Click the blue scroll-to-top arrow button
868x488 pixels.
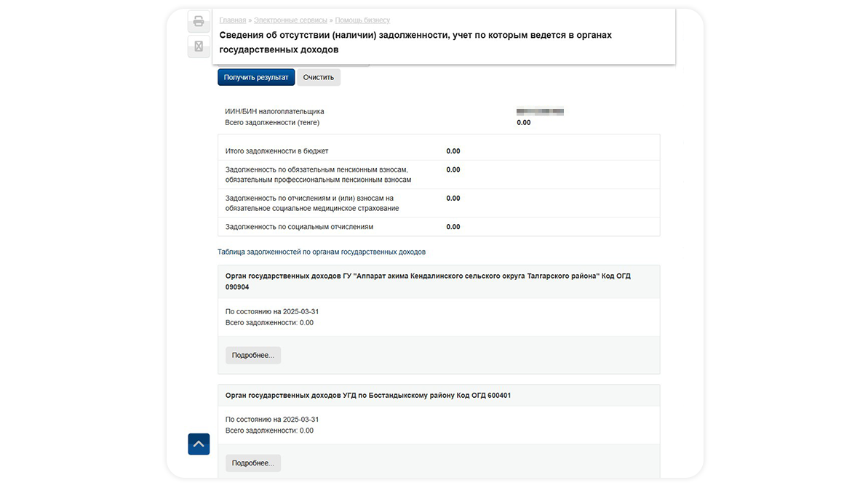199,444
